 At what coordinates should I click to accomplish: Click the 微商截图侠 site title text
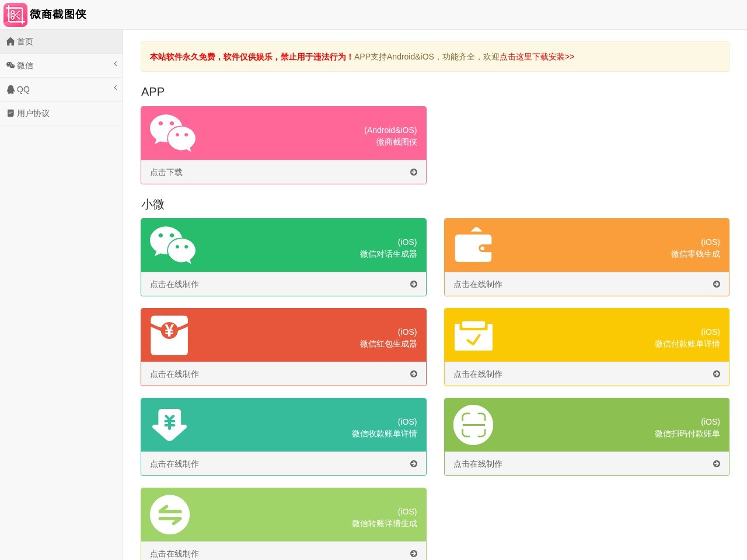(58, 15)
